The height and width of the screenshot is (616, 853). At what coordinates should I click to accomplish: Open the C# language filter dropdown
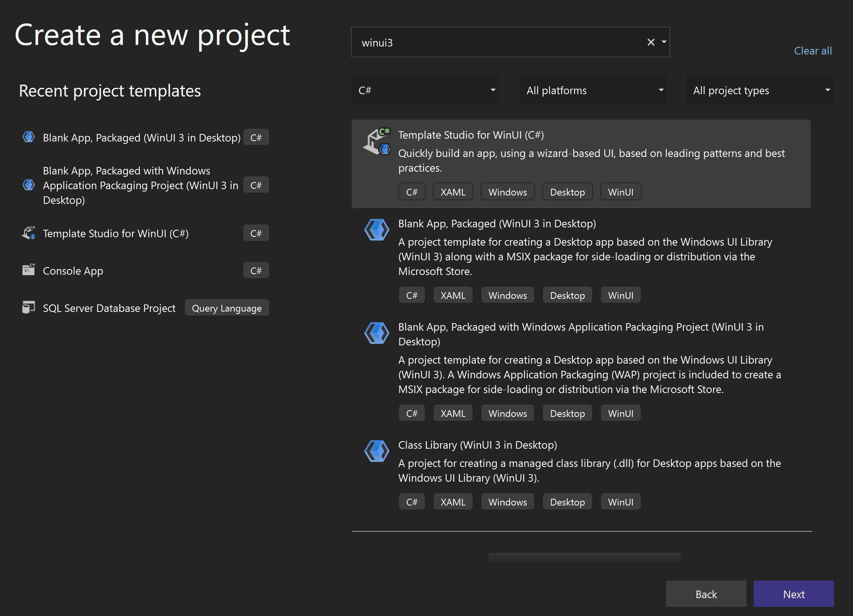(425, 90)
